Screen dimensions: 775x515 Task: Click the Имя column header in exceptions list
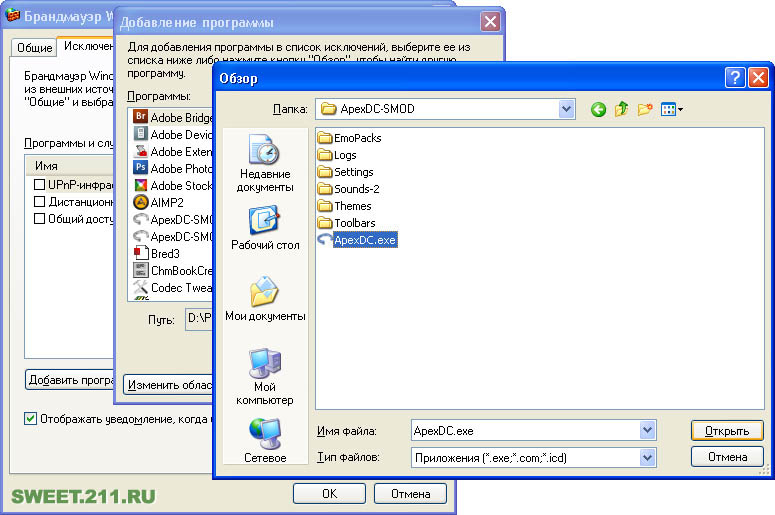coord(69,166)
